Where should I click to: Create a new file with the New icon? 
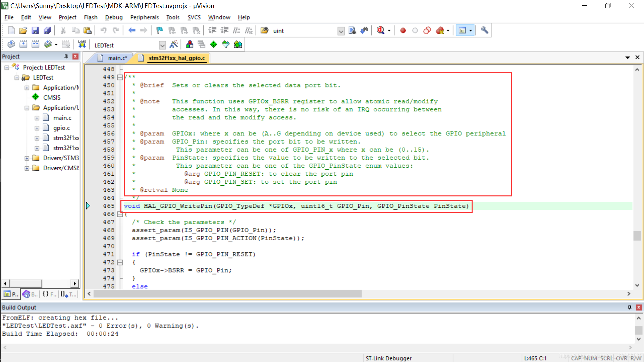pos(11,31)
